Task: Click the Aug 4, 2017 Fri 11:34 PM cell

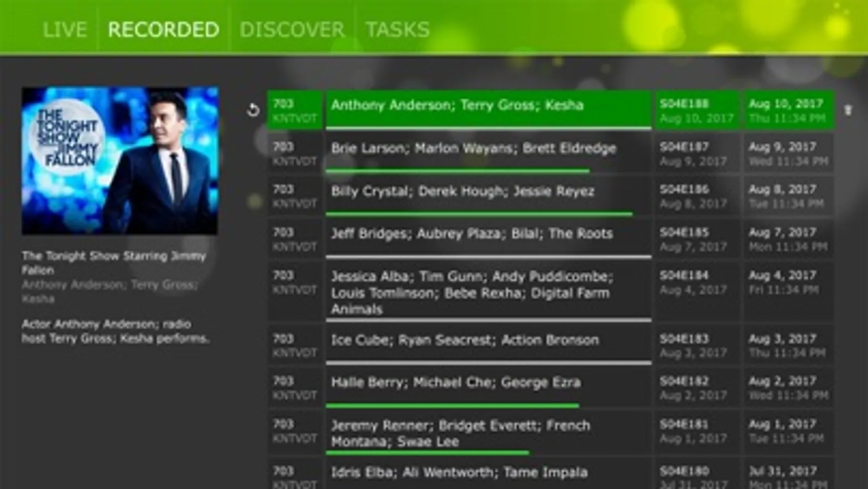Action: tap(788, 292)
